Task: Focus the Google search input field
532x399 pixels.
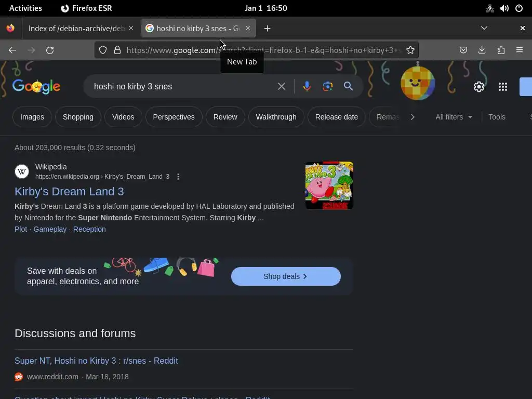Action: point(183,87)
